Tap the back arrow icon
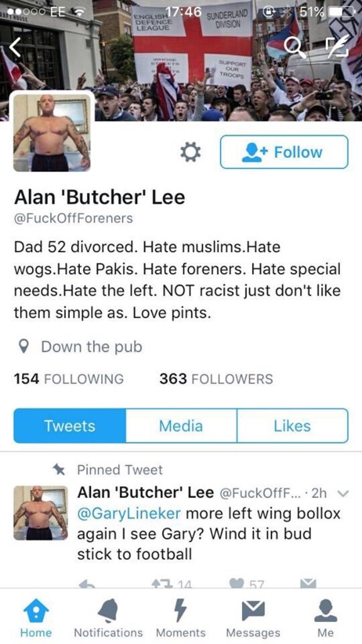The width and height of the screenshot is (362, 644). click(15, 48)
